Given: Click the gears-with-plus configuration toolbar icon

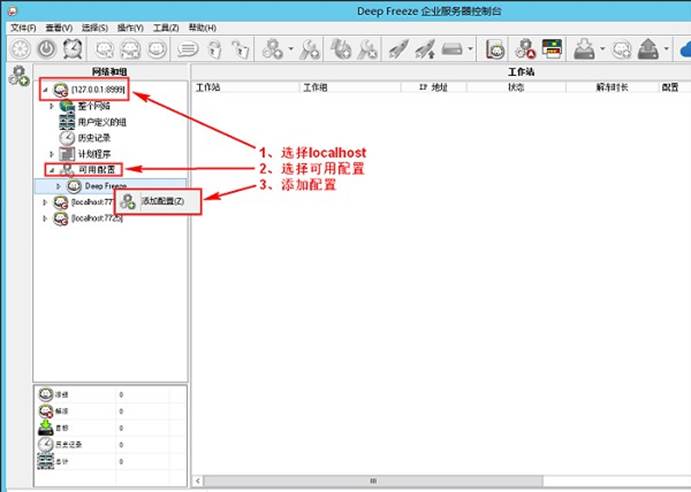Looking at the screenshot, I should pyautogui.click(x=272, y=49).
